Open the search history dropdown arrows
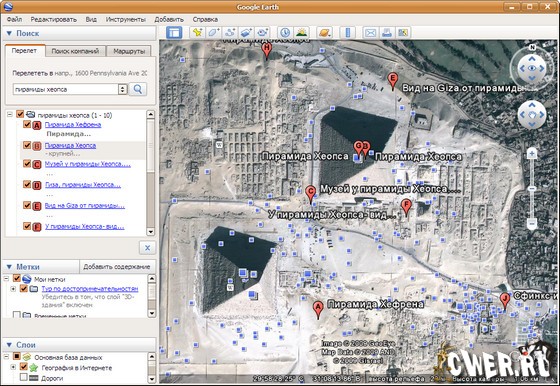The image size is (560, 386). coord(122,89)
